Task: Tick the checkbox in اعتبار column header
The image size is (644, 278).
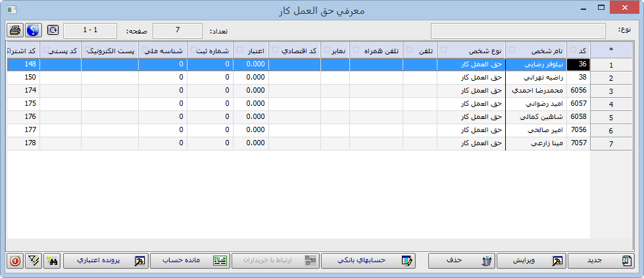Action: tap(239, 50)
